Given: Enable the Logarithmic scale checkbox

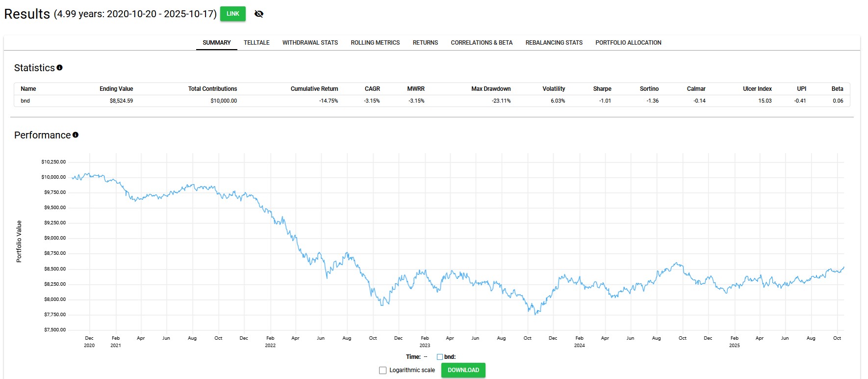Looking at the screenshot, I should pos(383,370).
